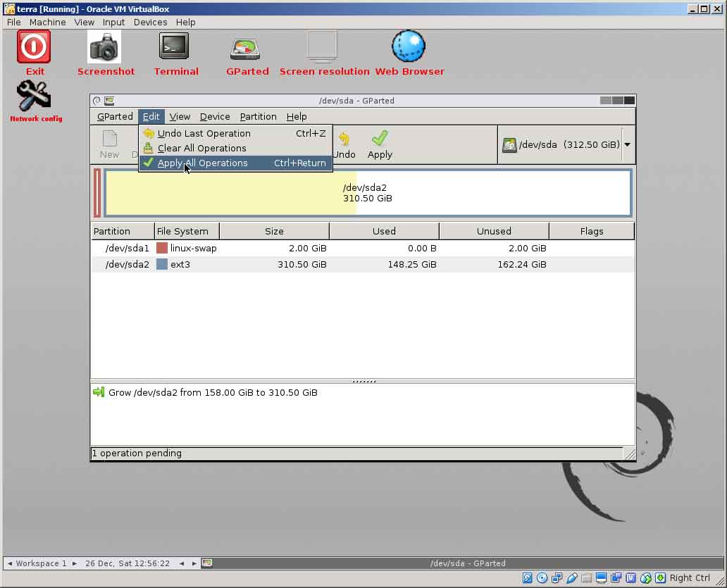Viewport: 727px width, 588px height.
Task: Sort by the File System column header
Action: click(x=187, y=231)
